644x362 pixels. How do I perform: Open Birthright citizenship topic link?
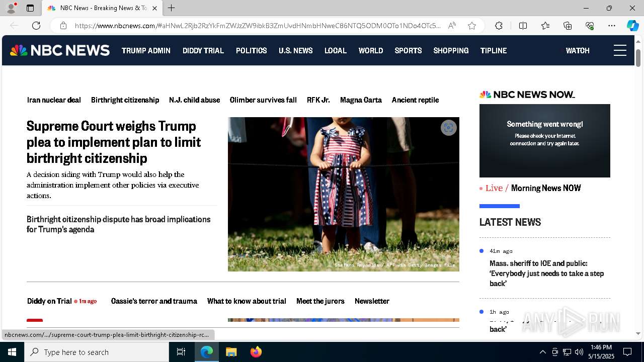click(x=125, y=100)
